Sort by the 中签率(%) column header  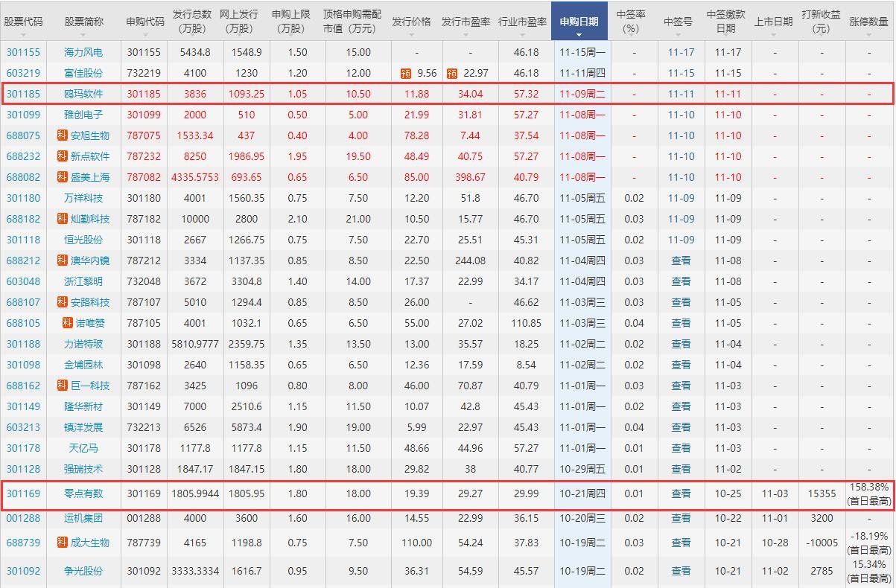pos(631,22)
